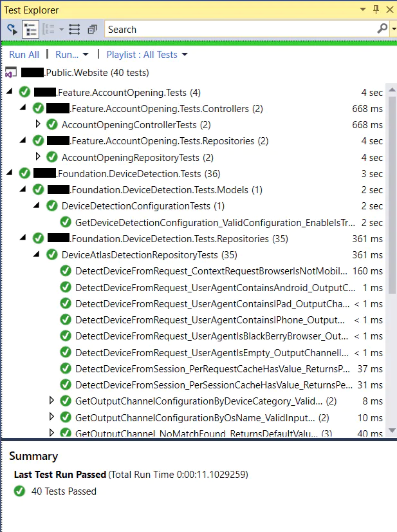Screen dimensions: 397x532
Task: Click passed icon of UserAgentContainsAndroid test
Action: coord(66,287)
